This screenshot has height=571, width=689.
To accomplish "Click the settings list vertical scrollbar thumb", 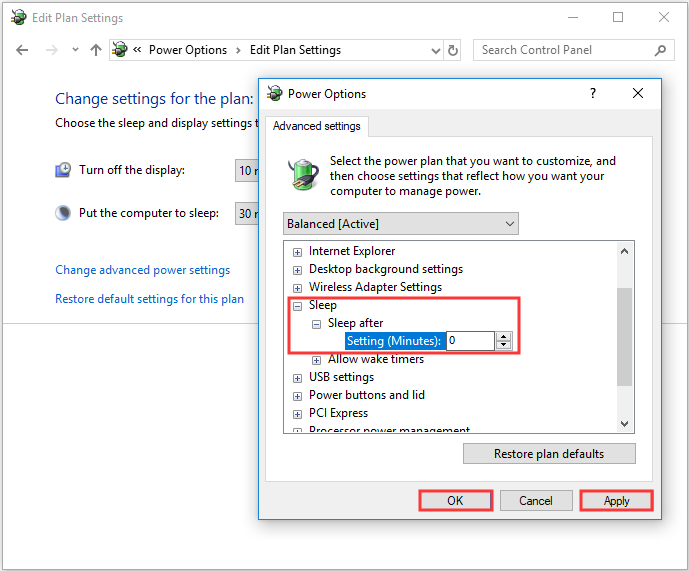I will coord(625,336).
